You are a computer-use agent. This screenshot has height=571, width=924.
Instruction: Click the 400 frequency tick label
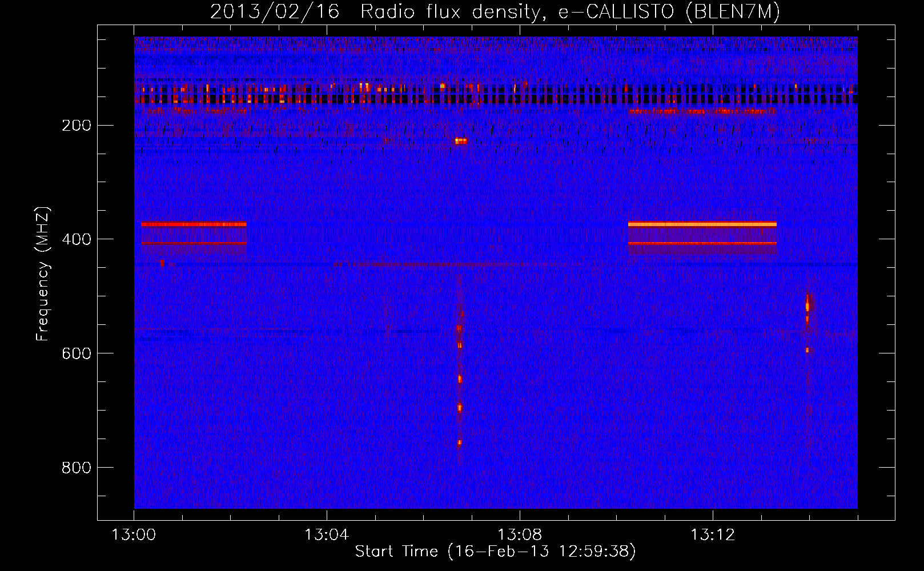(76, 239)
